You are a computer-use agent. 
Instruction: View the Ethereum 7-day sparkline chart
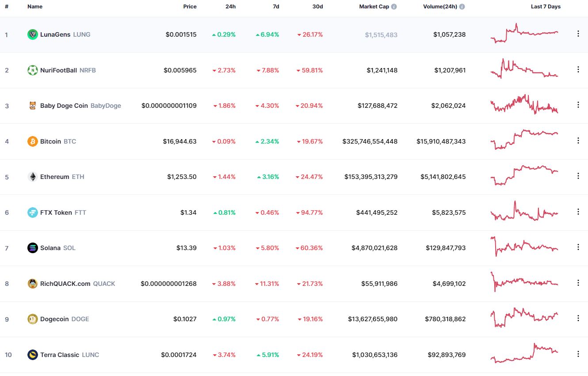coord(524,175)
